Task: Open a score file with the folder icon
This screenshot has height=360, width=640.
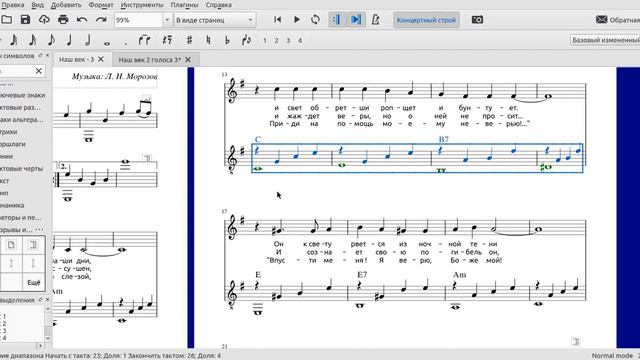Action: pos(6,20)
